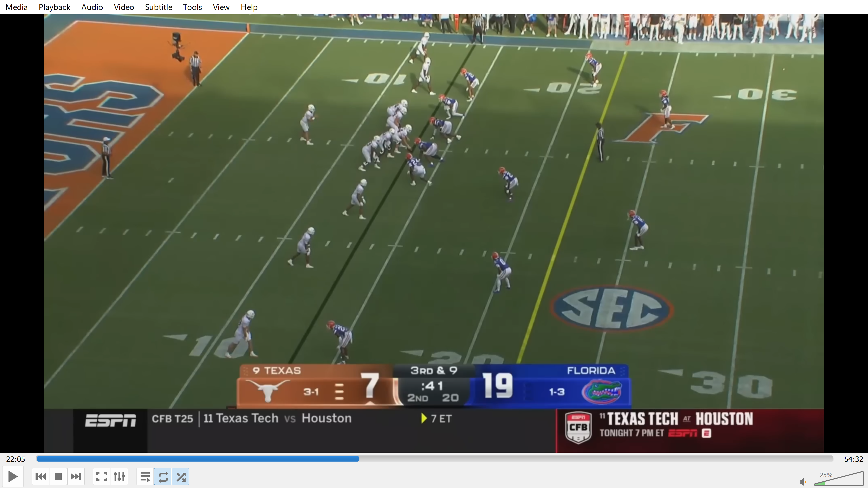Viewport: 868px width, 488px height.
Task: Open the Media menu
Action: point(17,7)
